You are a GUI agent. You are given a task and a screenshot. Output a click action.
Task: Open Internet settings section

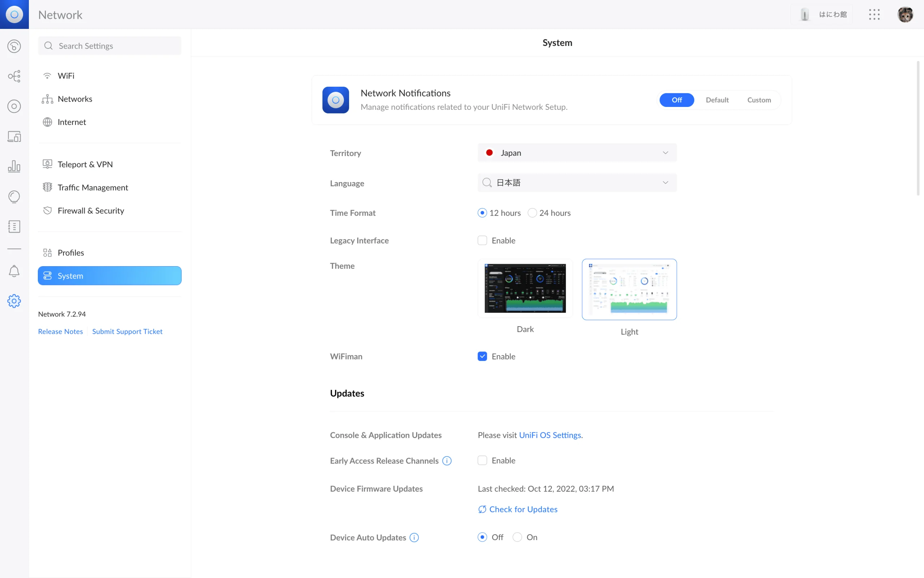(110, 122)
